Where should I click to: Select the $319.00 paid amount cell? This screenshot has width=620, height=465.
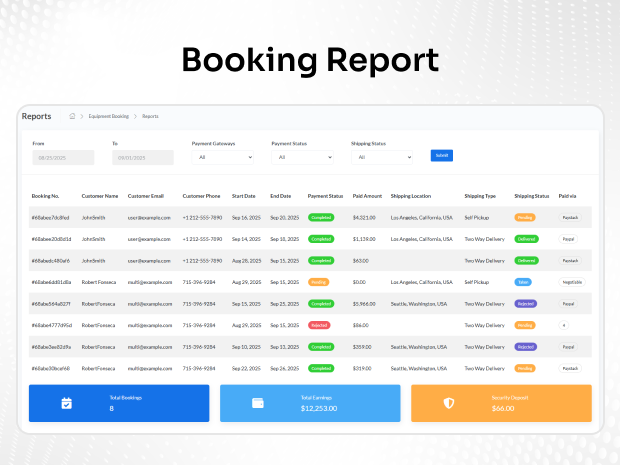(x=362, y=369)
